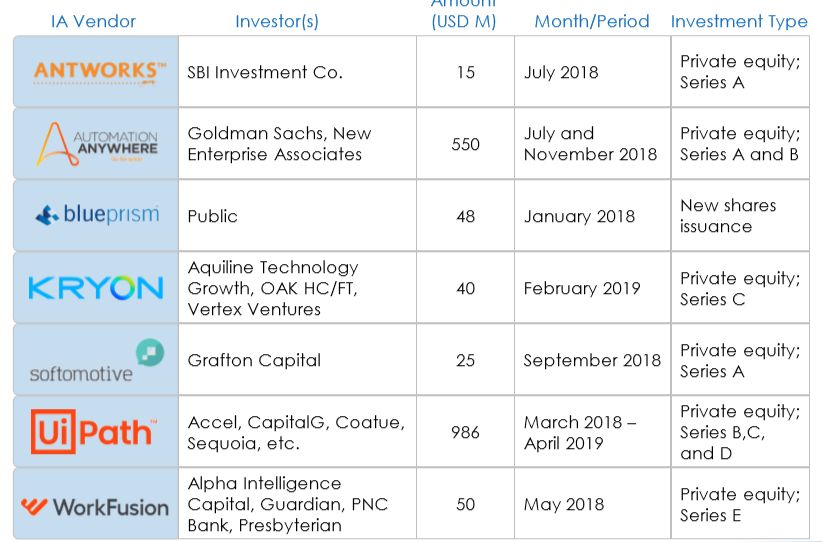Select the Automation Anywhere logo
Viewport: 822px width, 542px height.
tap(98, 144)
